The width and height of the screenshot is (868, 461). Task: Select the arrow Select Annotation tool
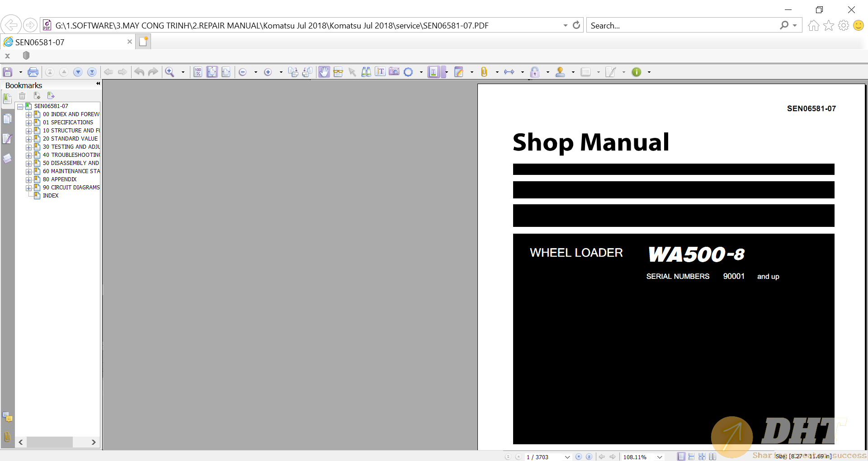point(352,72)
